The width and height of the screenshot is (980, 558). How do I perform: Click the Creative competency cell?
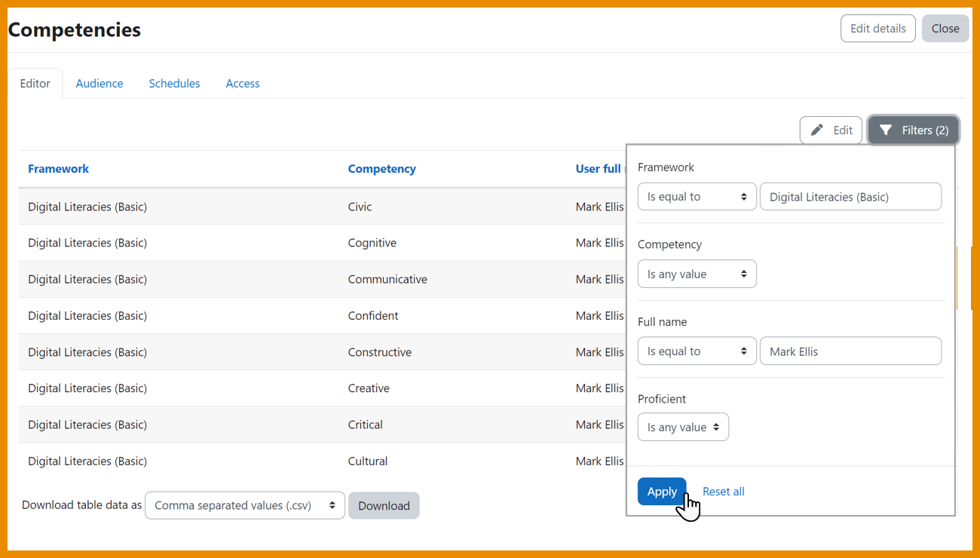[x=369, y=388]
